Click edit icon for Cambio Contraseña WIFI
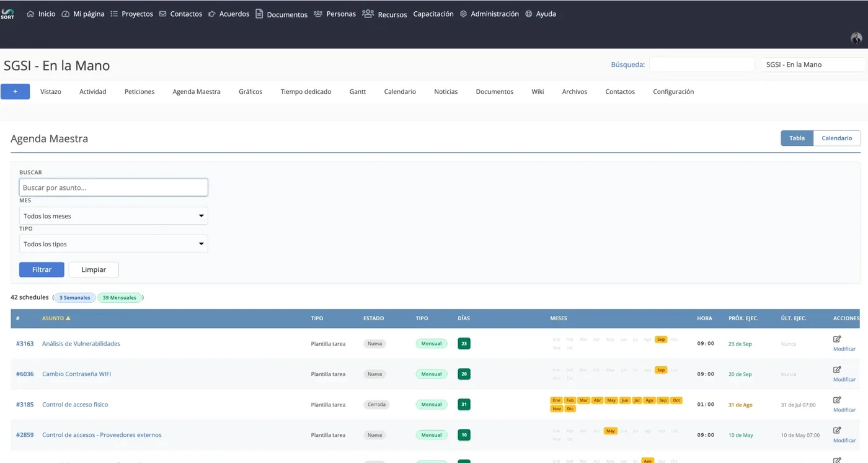Viewport: 868px width, 463px height. (x=837, y=369)
